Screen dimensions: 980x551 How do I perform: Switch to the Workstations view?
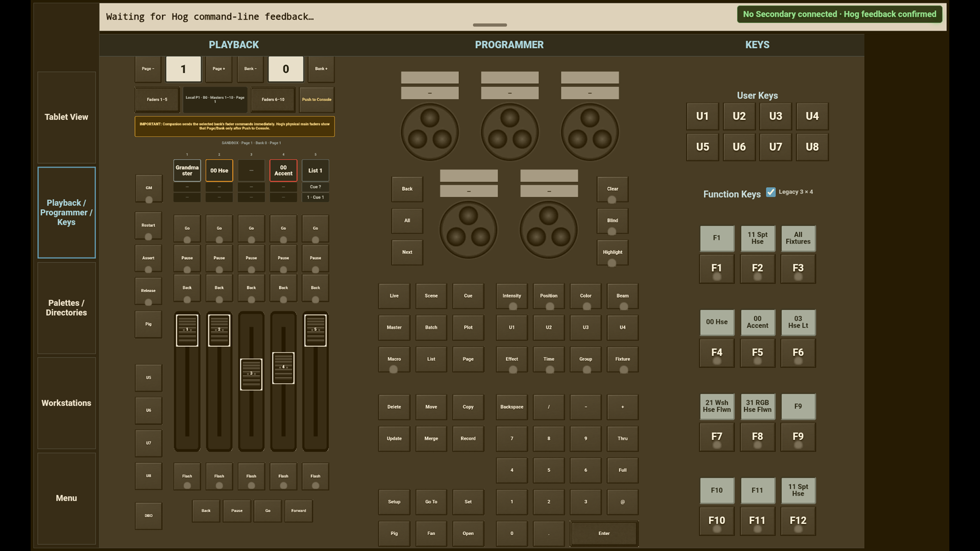point(66,403)
